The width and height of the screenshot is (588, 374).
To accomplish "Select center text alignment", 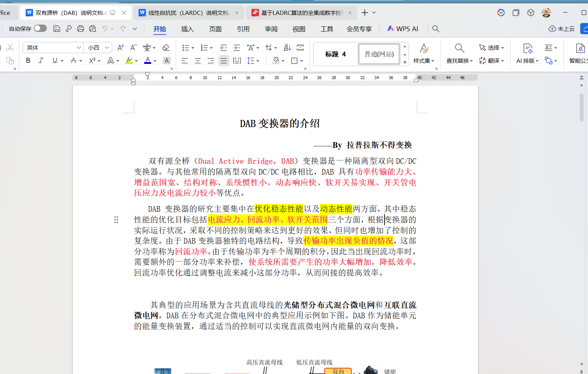I will pyautogui.click(x=198, y=61).
